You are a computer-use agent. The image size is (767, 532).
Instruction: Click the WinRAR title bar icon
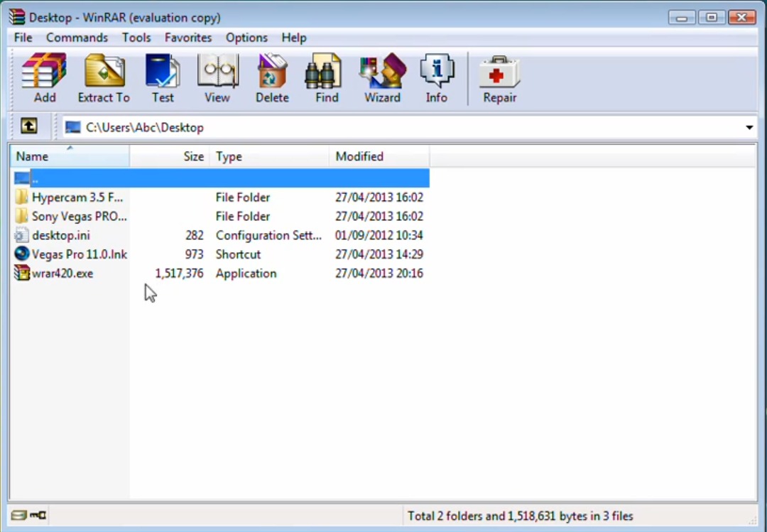pyautogui.click(x=16, y=17)
